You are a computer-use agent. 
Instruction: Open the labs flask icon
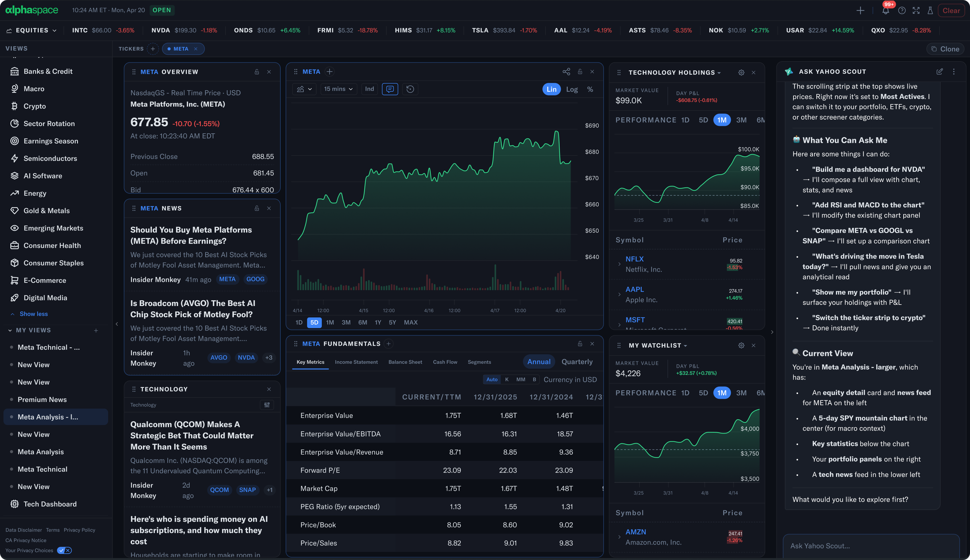[930, 10]
